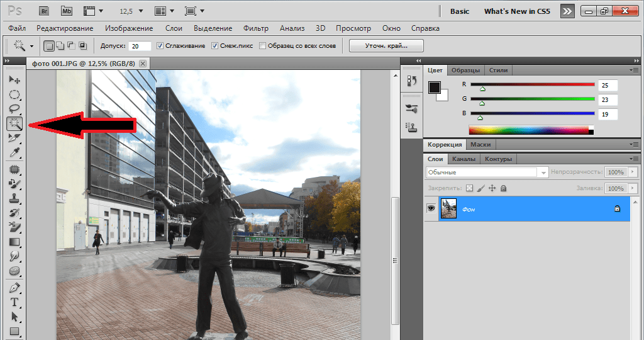Screen dimensions: 644x340
Task: Disable the Смеж.пикс checkbox
Action: click(215, 46)
